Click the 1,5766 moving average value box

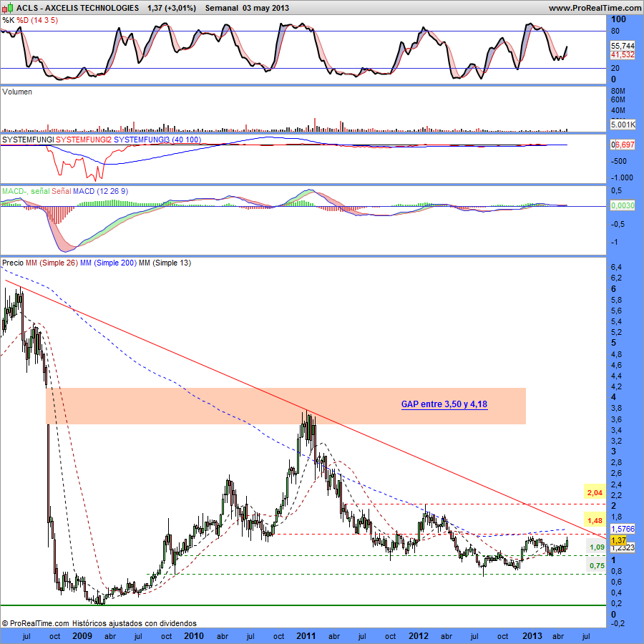point(623,529)
